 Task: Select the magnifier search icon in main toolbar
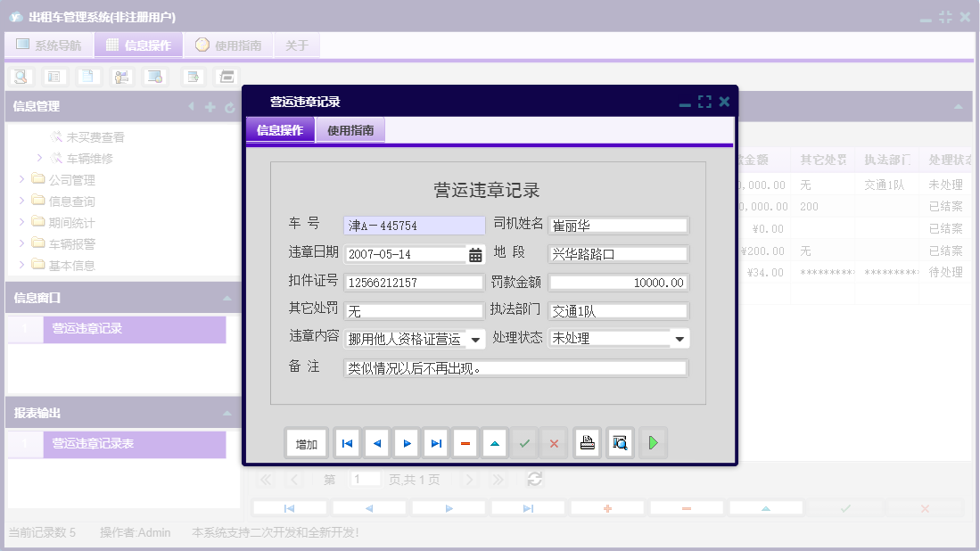coord(20,77)
